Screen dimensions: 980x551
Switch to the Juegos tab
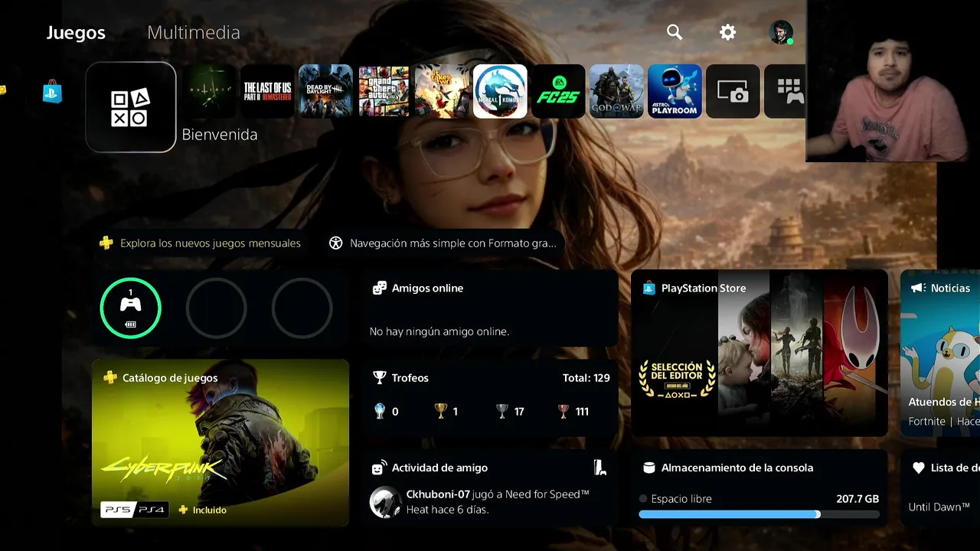tap(76, 33)
